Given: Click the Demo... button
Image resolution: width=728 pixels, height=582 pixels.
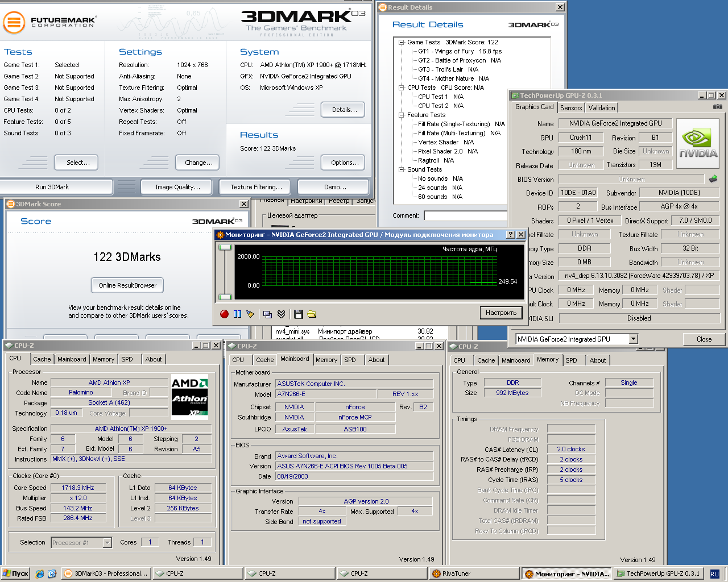Looking at the screenshot, I should pos(334,187).
